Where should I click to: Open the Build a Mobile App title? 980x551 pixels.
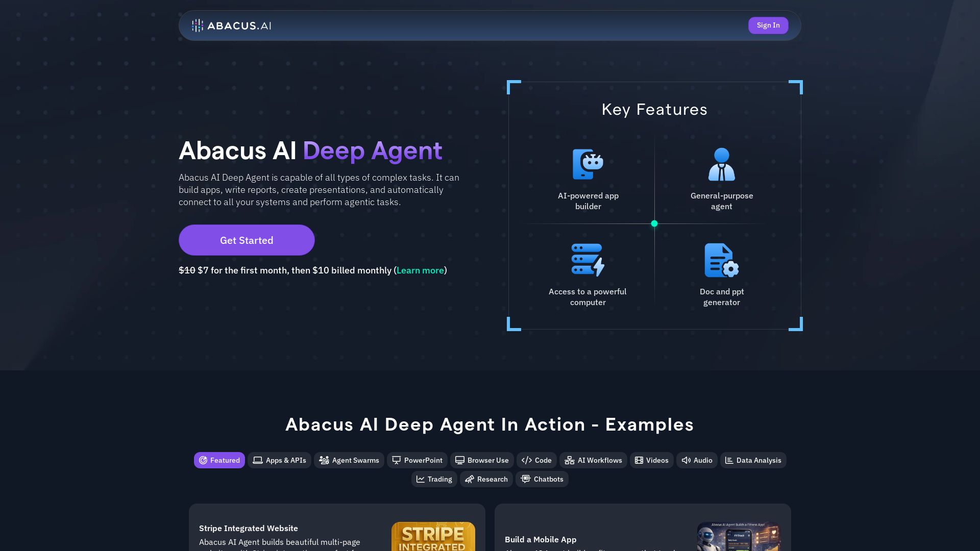point(541,540)
